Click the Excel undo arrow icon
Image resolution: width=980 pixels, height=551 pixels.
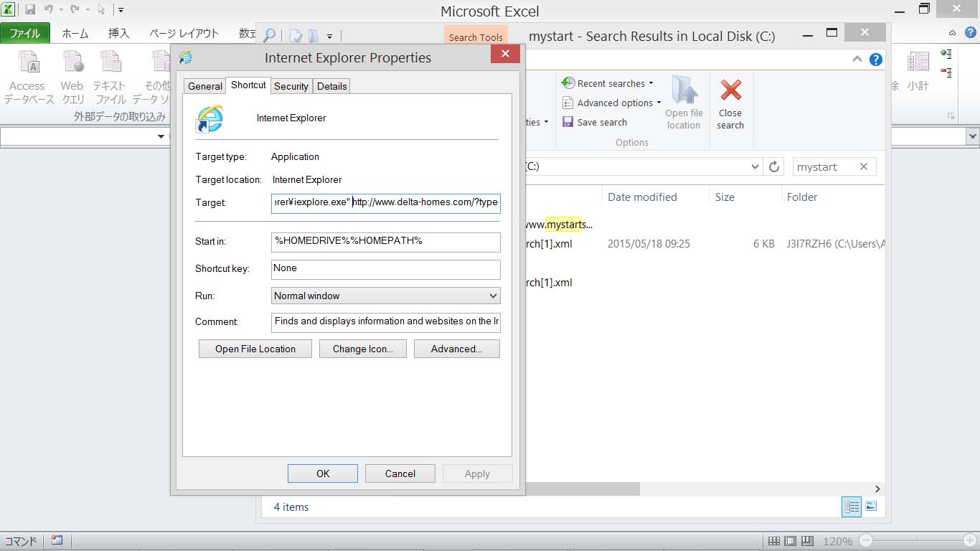coord(49,10)
